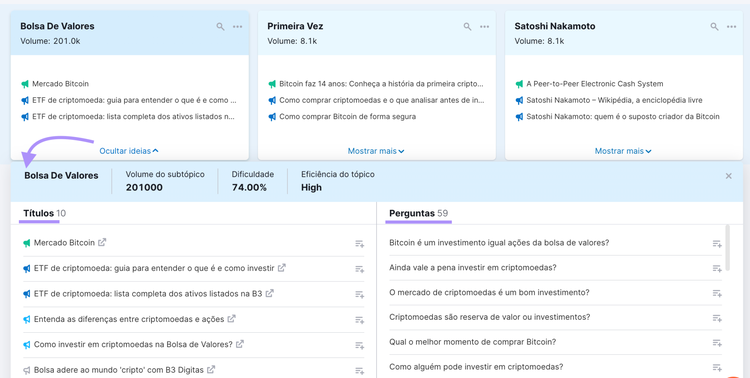Click 'Bitcoin faz 14 anos' headline in Primeira Vez card
This screenshot has width=750, height=378.
(x=382, y=84)
